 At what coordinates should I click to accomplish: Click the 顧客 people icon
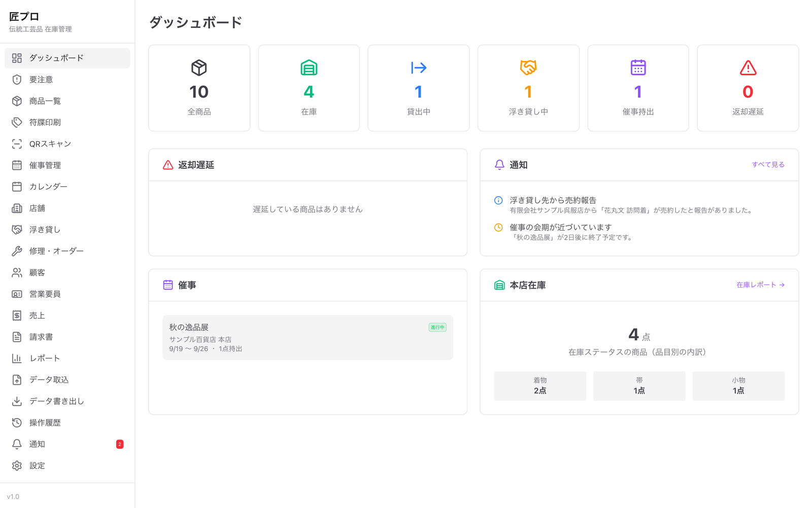[x=17, y=273]
